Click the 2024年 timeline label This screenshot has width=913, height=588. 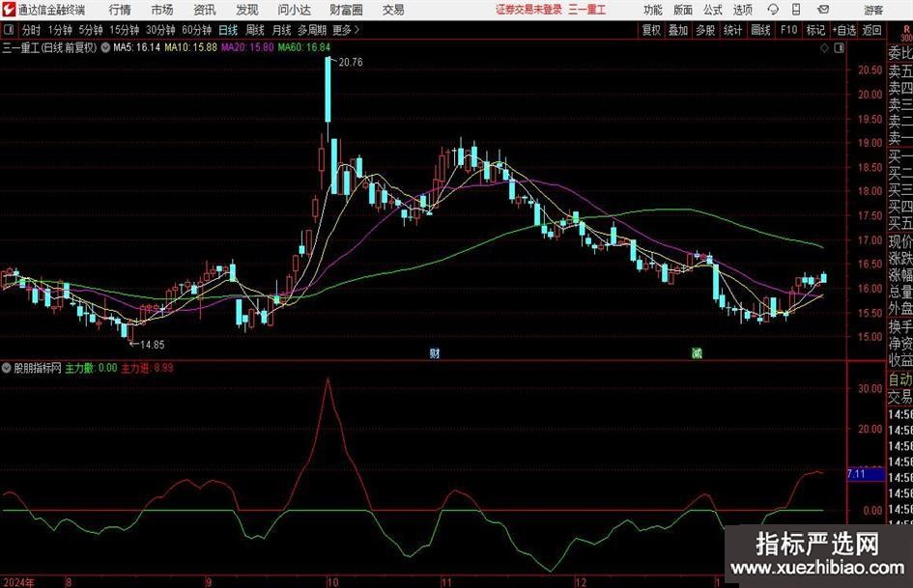point(18,582)
